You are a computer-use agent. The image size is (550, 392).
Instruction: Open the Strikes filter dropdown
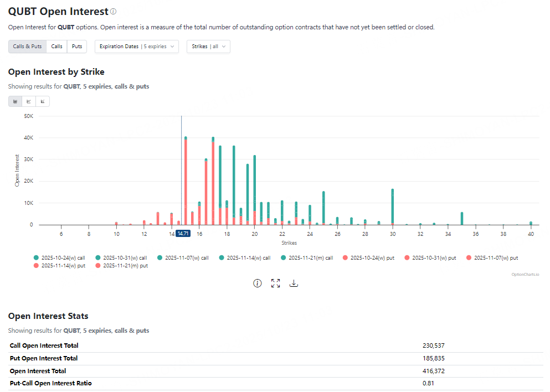pos(208,47)
